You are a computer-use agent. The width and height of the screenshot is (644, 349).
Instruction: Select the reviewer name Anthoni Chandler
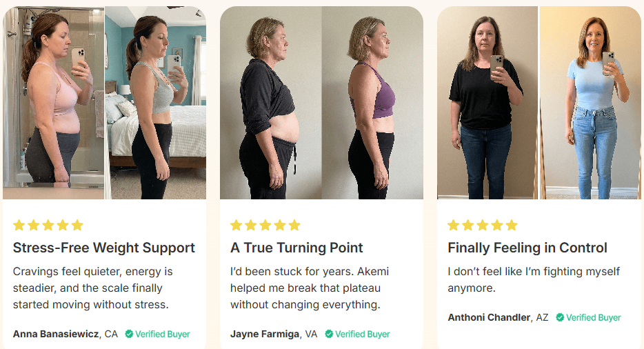(489, 317)
